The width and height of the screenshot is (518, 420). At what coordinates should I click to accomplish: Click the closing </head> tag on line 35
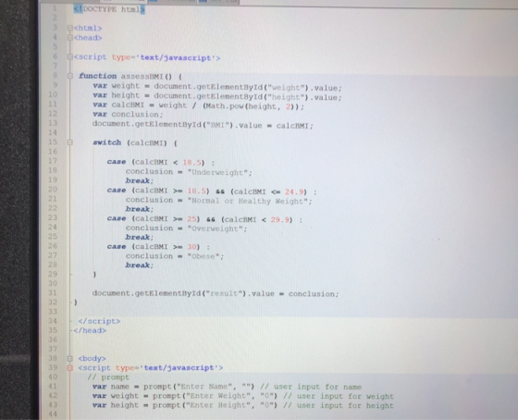pos(90,330)
